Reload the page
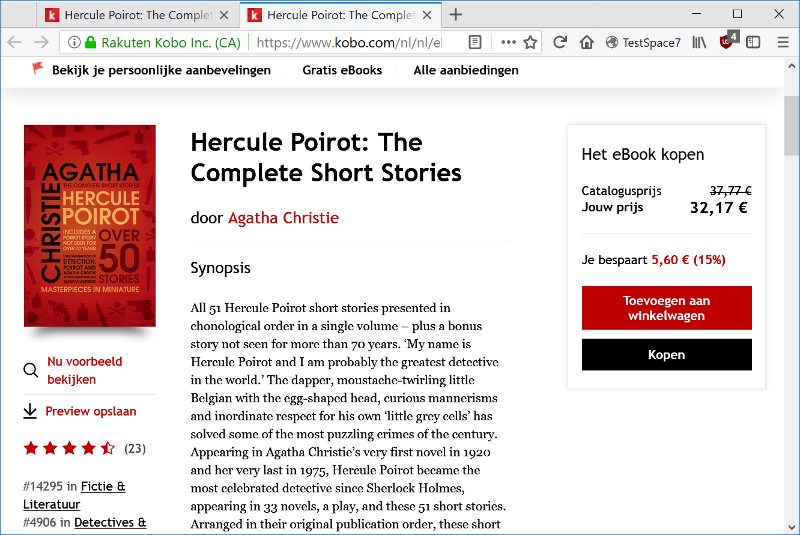The image size is (800, 535). point(560,42)
